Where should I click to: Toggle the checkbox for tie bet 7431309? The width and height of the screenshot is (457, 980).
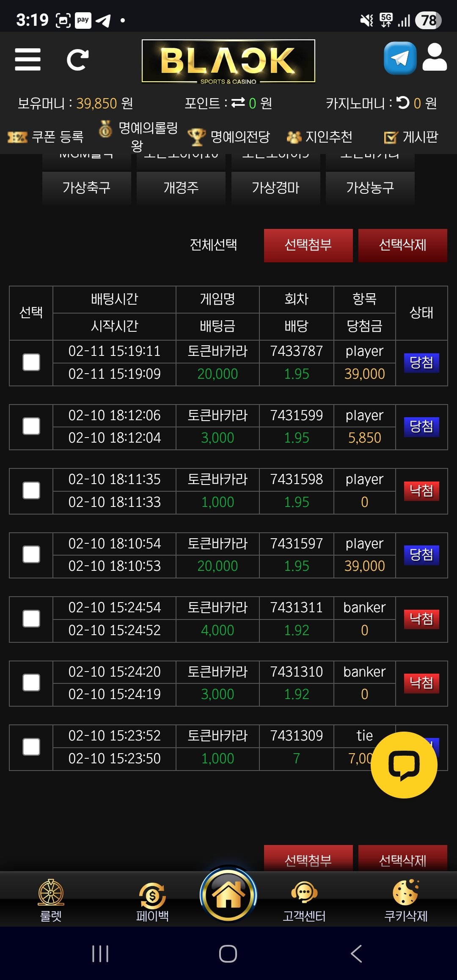(x=31, y=747)
